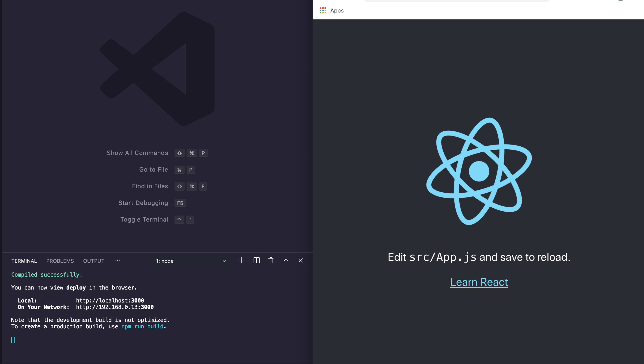
Task: Click the 'npm run build' text in terminal
Action: pyautogui.click(x=142, y=327)
